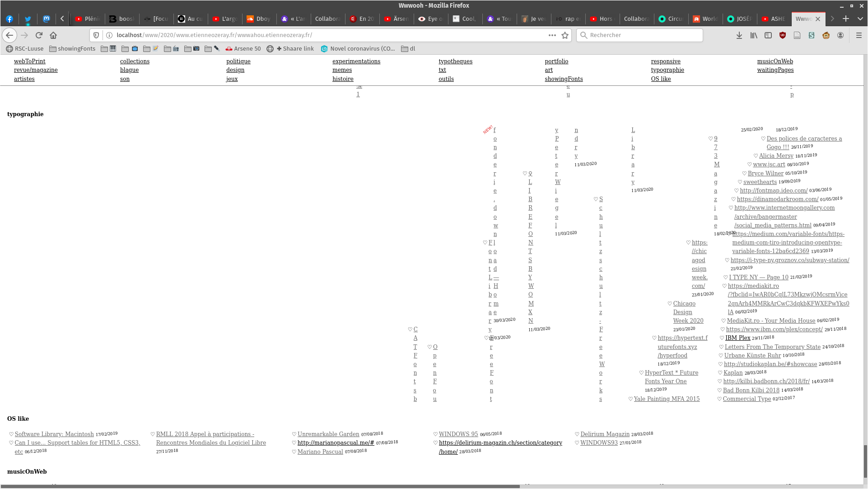The height and width of the screenshot is (489, 868).
Task: Toggle the heart next to IBM Plex
Action: pyautogui.click(x=722, y=338)
